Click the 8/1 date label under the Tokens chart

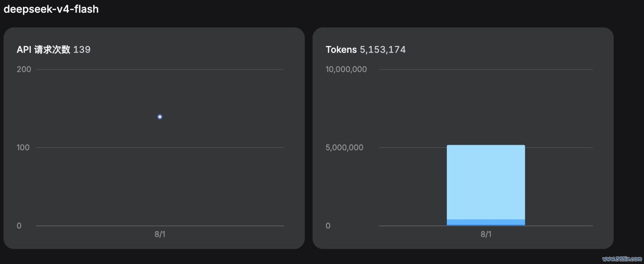(486, 234)
